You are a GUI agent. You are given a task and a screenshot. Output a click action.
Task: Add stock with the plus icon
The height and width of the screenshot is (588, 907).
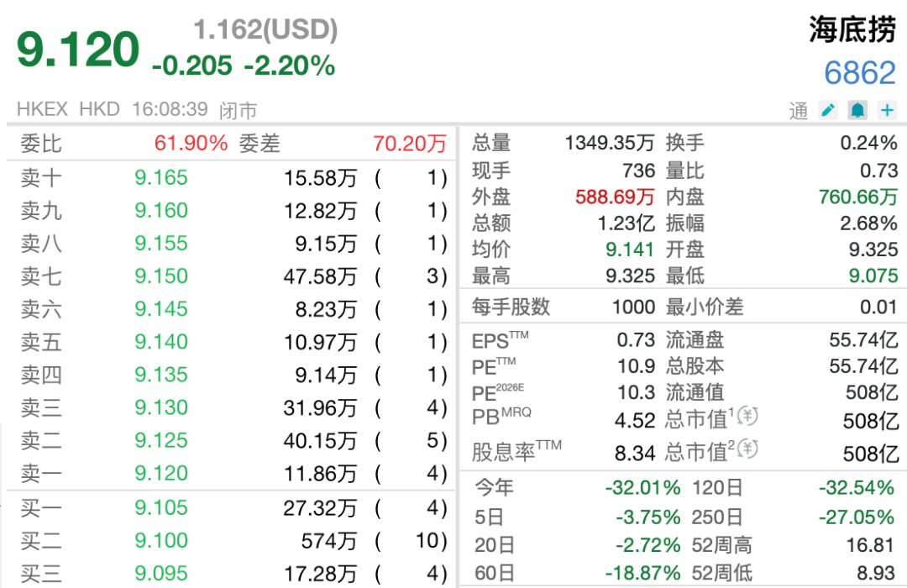click(x=887, y=110)
